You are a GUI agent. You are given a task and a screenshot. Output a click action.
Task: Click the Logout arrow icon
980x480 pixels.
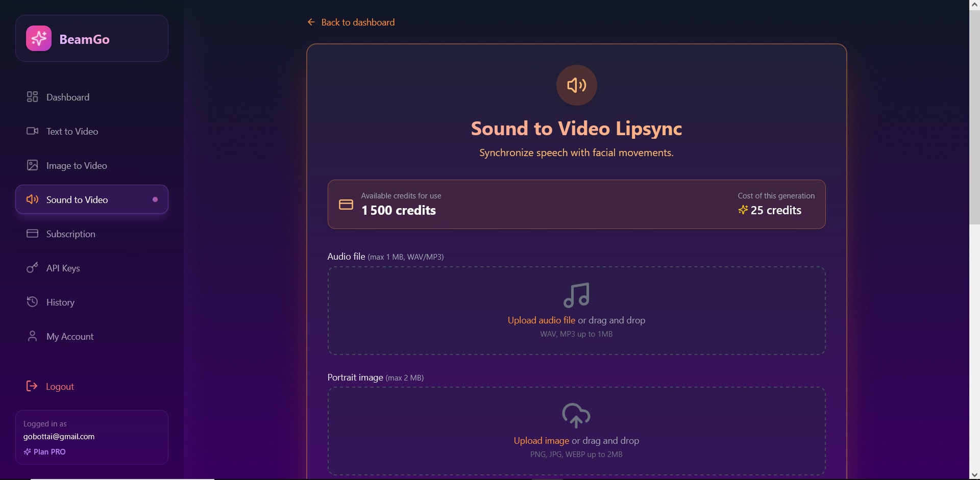(32, 386)
